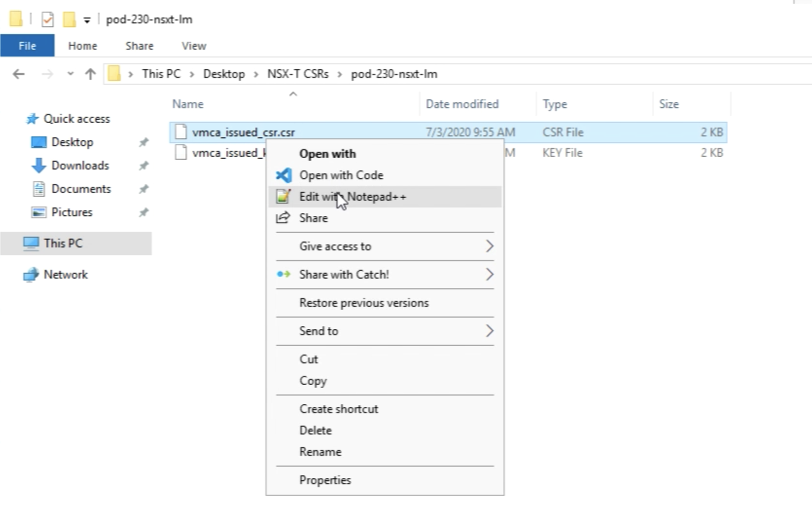Click the Share with Catch! icon

[283, 274]
